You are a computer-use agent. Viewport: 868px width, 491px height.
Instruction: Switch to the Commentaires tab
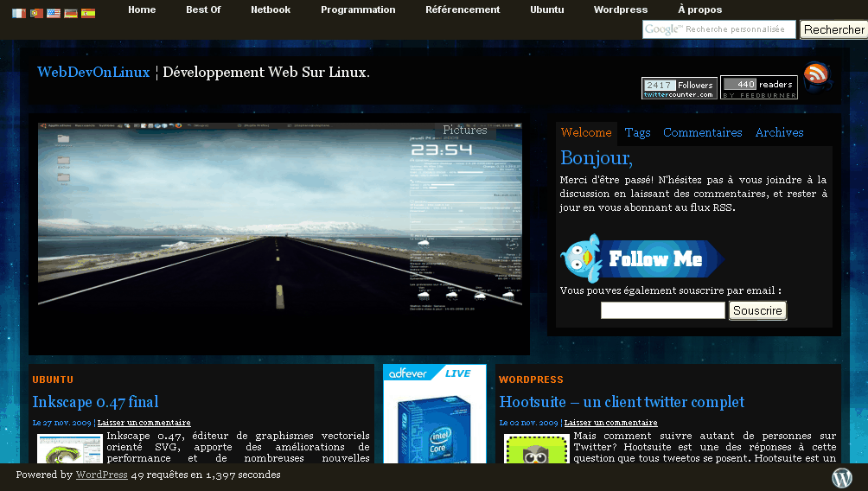coord(703,133)
